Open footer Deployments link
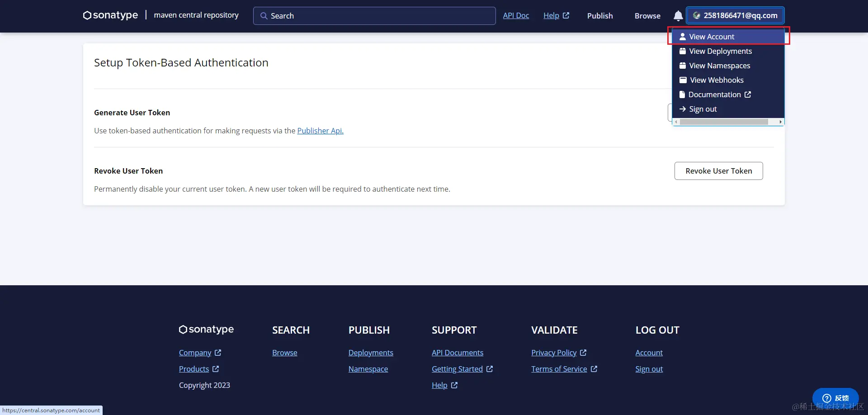This screenshot has height=415, width=868. click(371, 353)
